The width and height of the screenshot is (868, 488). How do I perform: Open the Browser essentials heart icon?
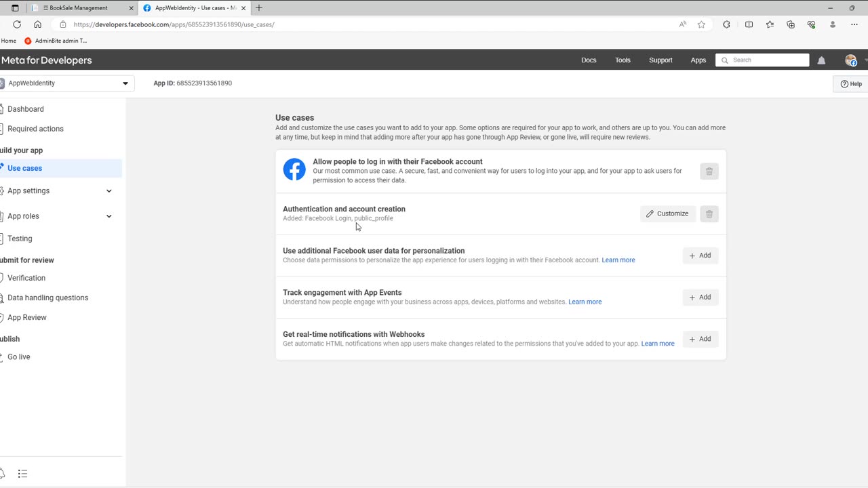pos(811,24)
